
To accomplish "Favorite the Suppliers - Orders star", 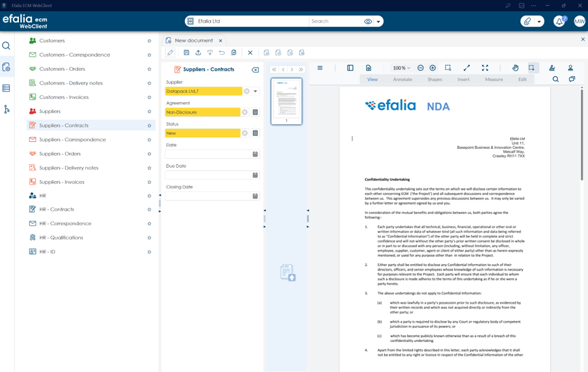I will pyautogui.click(x=149, y=154).
